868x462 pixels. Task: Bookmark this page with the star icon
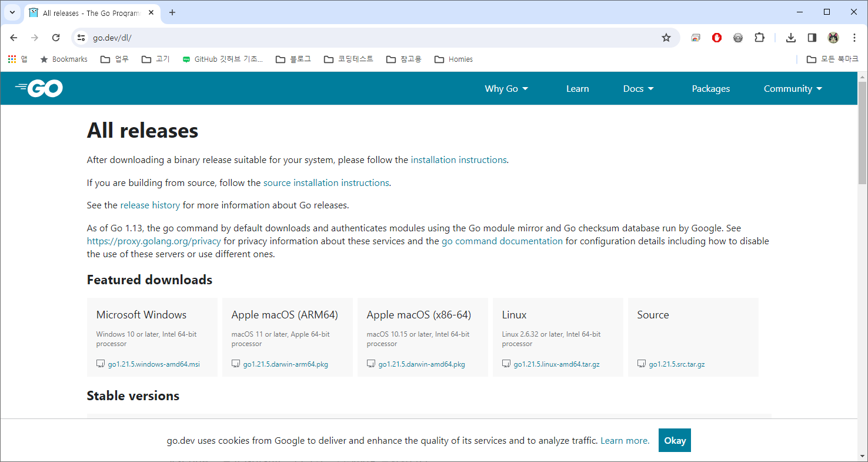pyautogui.click(x=666, y=38)
